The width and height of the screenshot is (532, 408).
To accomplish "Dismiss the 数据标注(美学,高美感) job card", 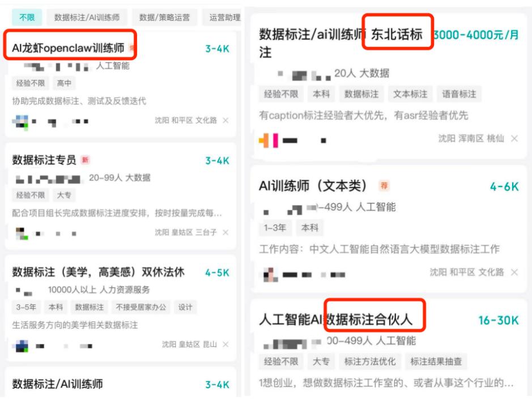I will 225,345.
